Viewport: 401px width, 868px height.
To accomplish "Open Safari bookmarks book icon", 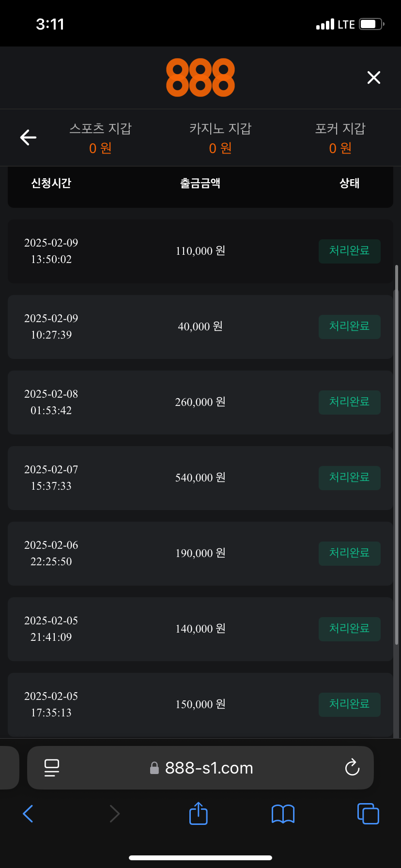I will (x=283, y=814).
